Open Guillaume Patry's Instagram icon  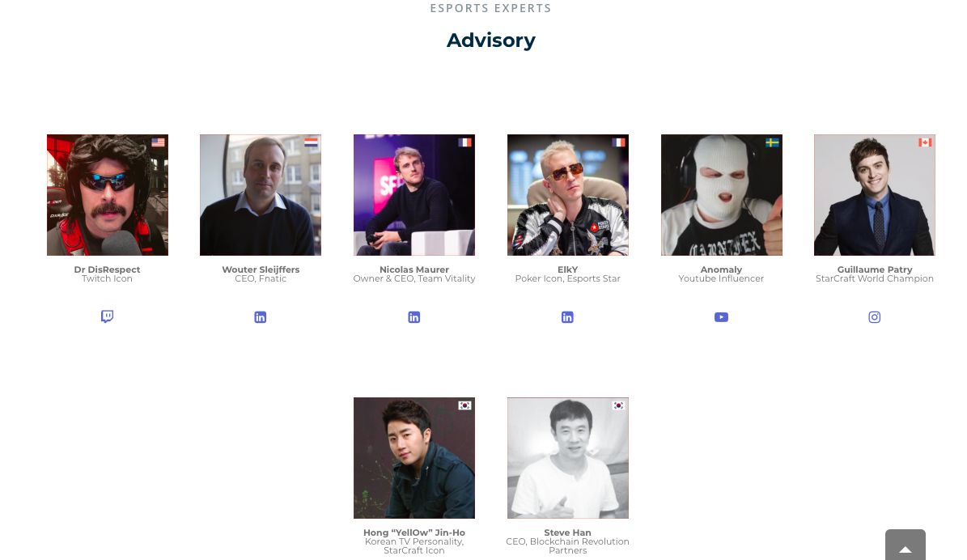(875, 317)
